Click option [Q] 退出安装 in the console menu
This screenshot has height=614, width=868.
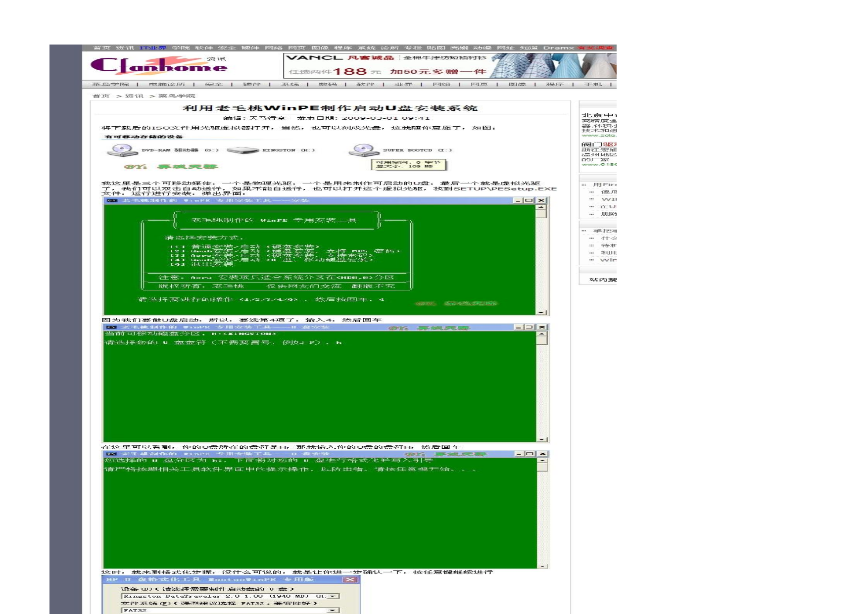coord(202,264)
